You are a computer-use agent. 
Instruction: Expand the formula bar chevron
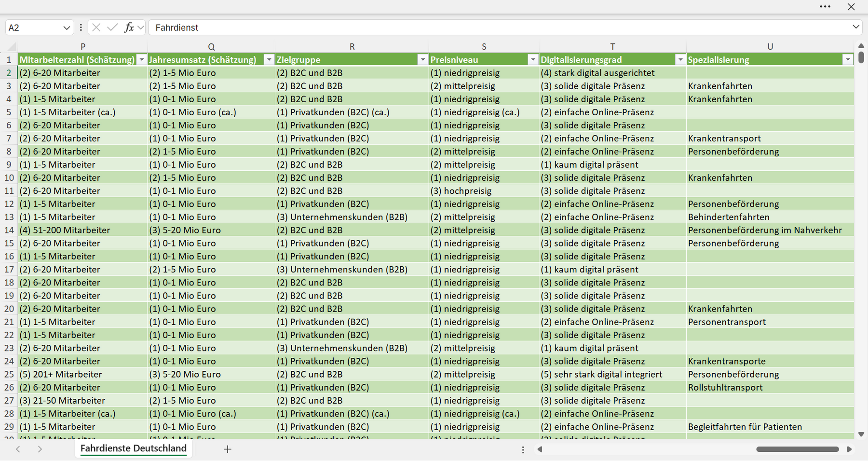(x=856, y=27)
